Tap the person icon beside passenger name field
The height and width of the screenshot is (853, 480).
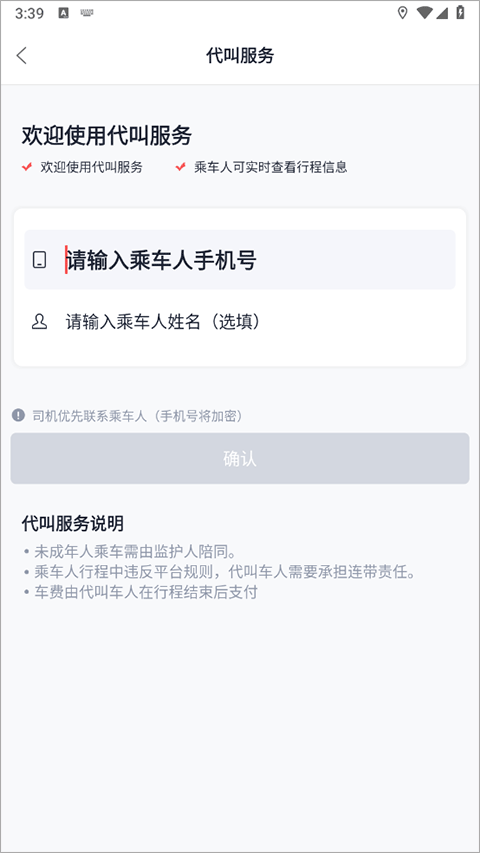click(39, 322)
